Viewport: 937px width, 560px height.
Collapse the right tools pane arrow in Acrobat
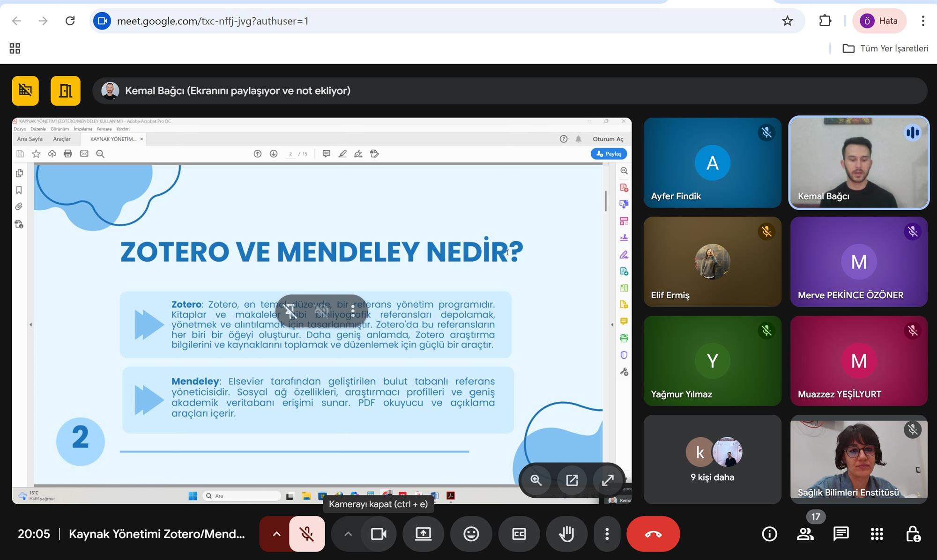point(612,324)
